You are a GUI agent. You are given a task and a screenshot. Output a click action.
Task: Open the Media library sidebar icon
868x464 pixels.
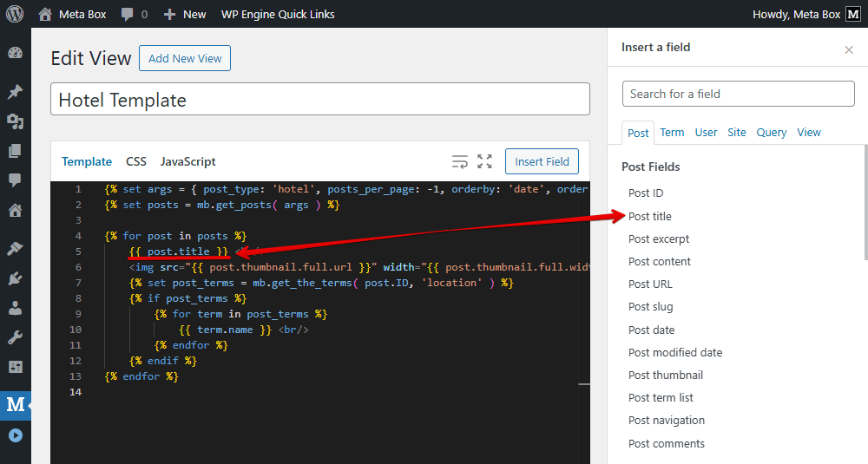pos(15,121)
